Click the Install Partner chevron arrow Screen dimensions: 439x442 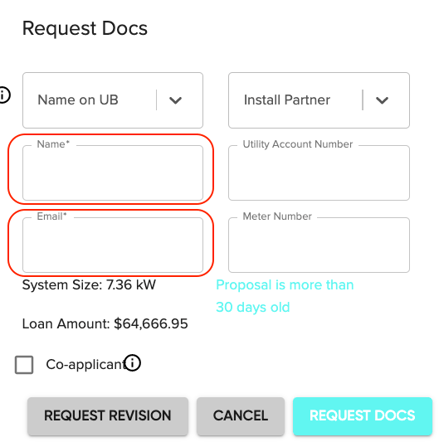click(x=382, y=100)
